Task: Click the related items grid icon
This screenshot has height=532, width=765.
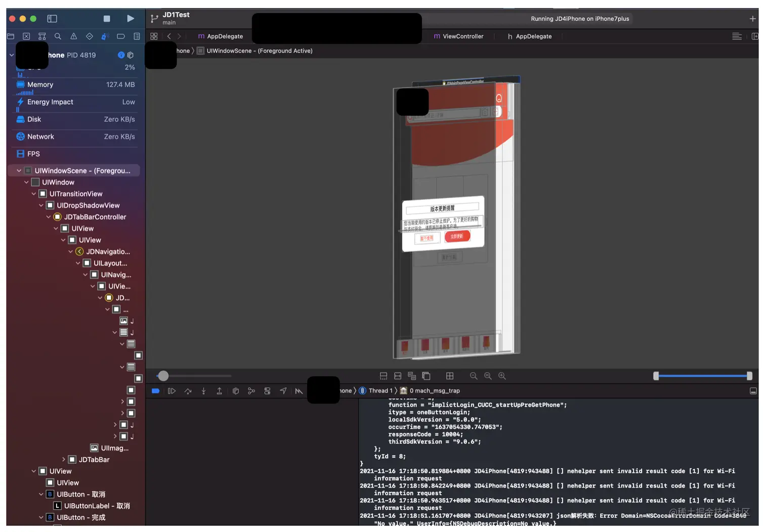Action: click(154, 36)
